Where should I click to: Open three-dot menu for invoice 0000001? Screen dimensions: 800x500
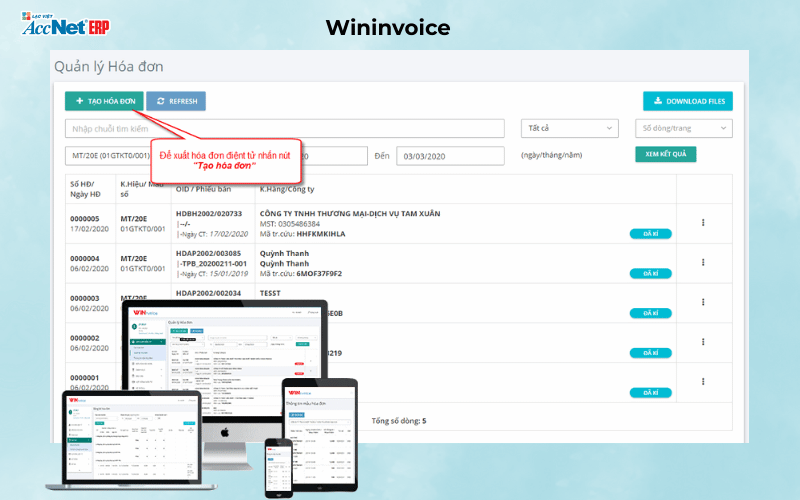(x=703, y=382)
